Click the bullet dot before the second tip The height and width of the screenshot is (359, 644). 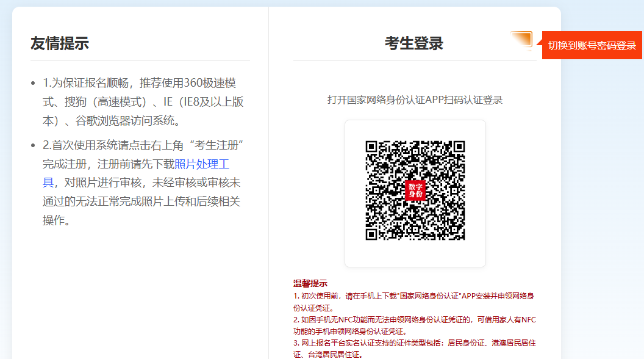[x=33, y=145]
